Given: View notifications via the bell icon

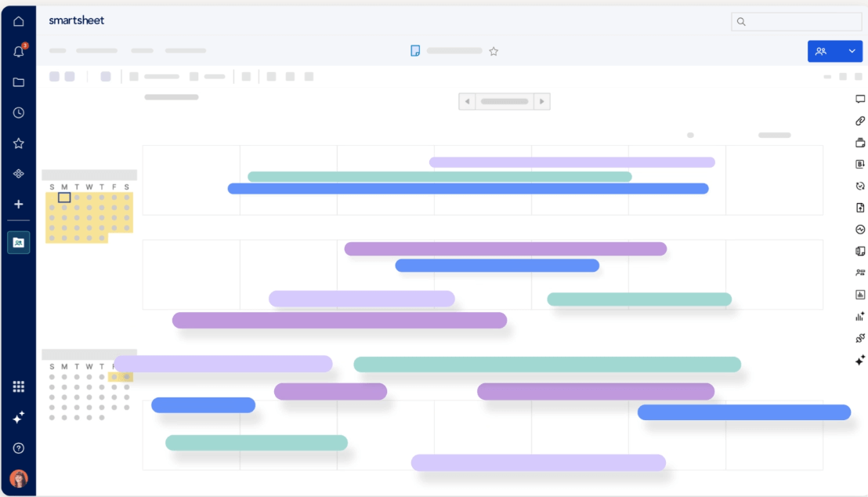Looking at the screenshot, I should pos(18,50).
